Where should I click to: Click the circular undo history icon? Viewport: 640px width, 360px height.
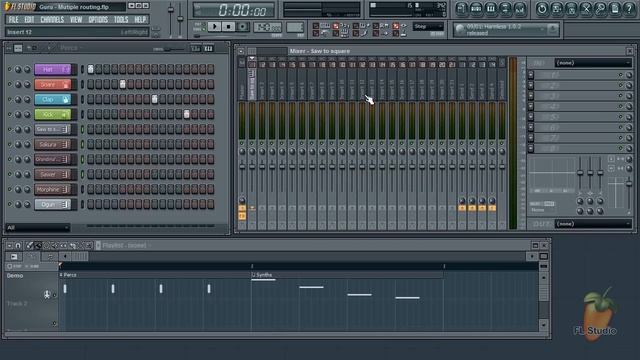(x=542, y=9)
